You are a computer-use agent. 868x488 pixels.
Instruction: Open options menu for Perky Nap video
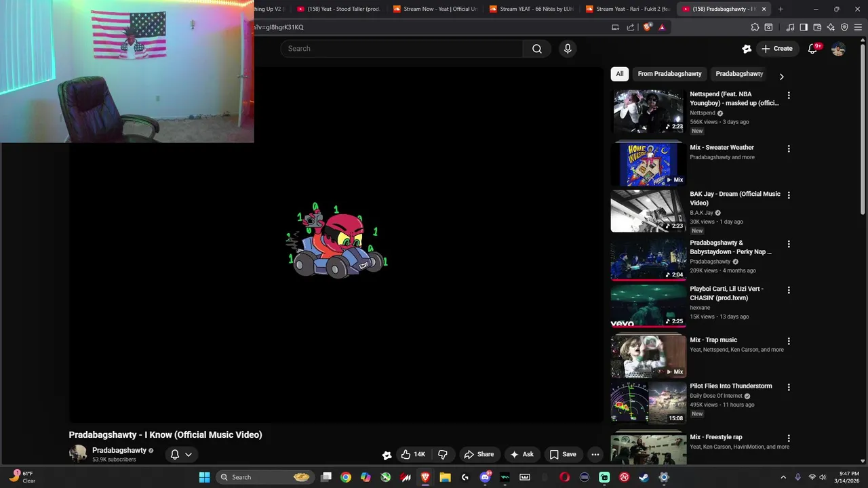coord(789,244)
